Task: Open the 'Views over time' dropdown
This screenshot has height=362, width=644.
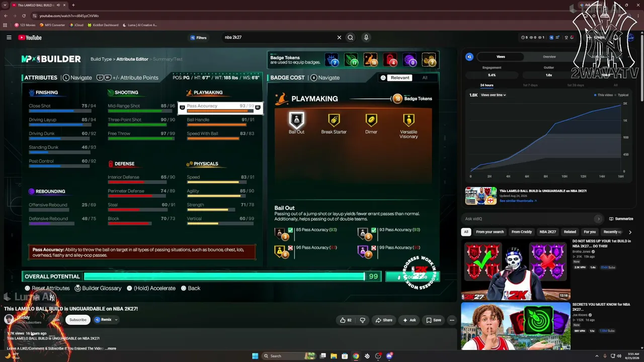Action: 493,95
